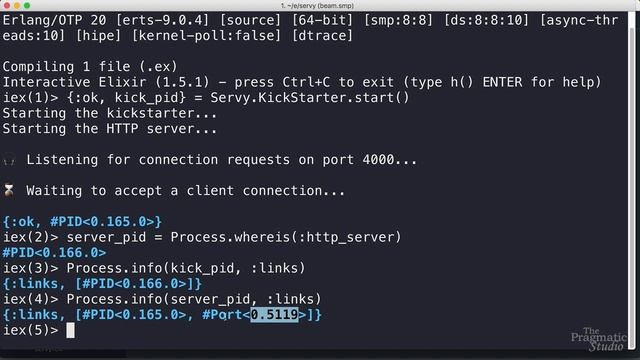Click the green fullscreen window button
640x360 pixels.
click(x=27, y=5)
